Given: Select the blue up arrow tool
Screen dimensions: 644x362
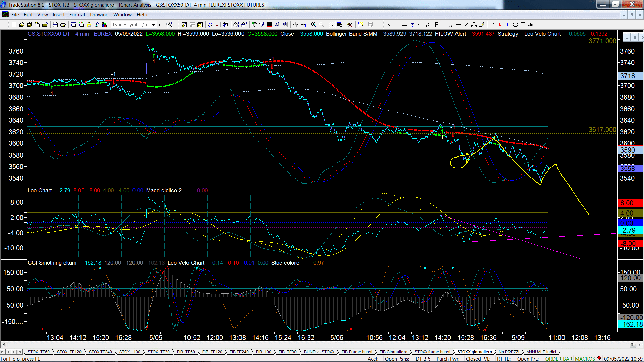Looking at the screenshot, I should point(507,24).
